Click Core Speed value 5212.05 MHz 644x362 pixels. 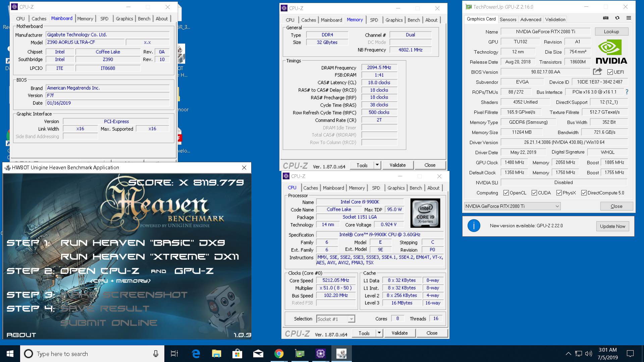336,280
